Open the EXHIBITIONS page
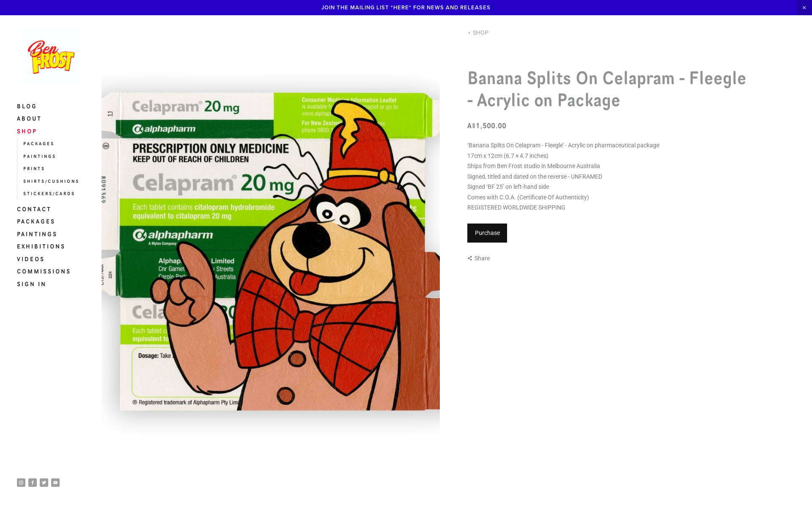The width and height of the screenshot is (812, 508). point(41,246)
